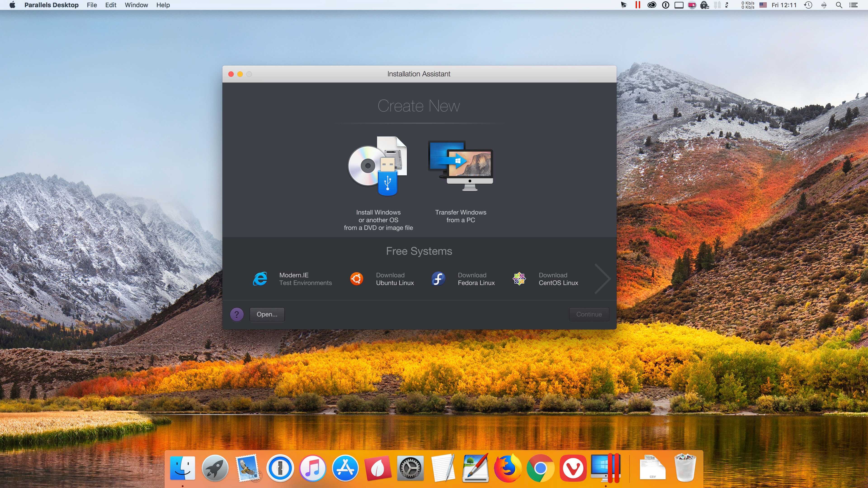Click the pink screen-sharing menu bar icon
The image size is (868, 488).
pyautogui.click(x=692, y=5)
